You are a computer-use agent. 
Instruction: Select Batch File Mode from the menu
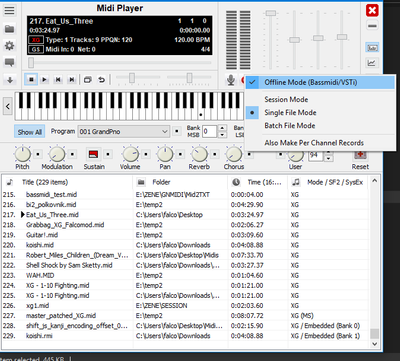(x=320, y=126)
